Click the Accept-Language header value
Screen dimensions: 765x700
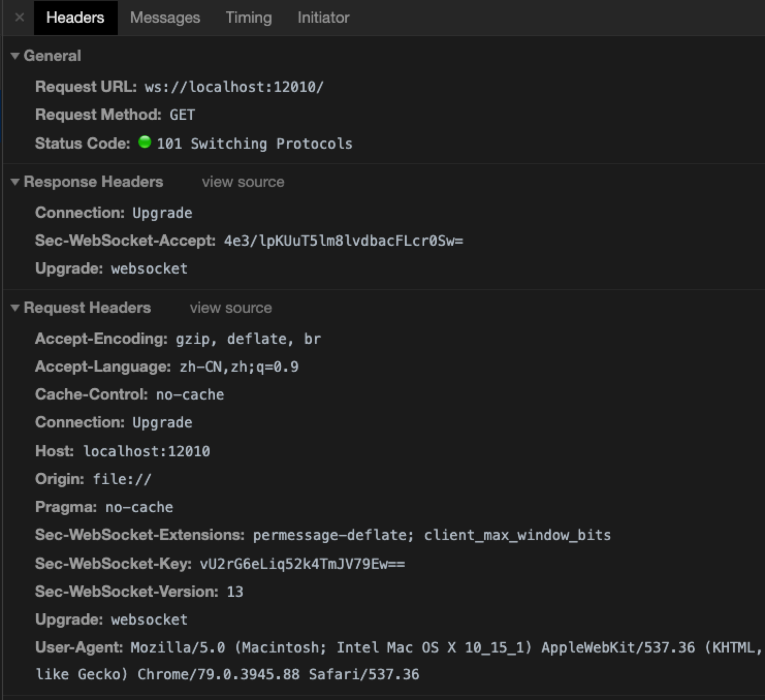[x=239, y=367]
